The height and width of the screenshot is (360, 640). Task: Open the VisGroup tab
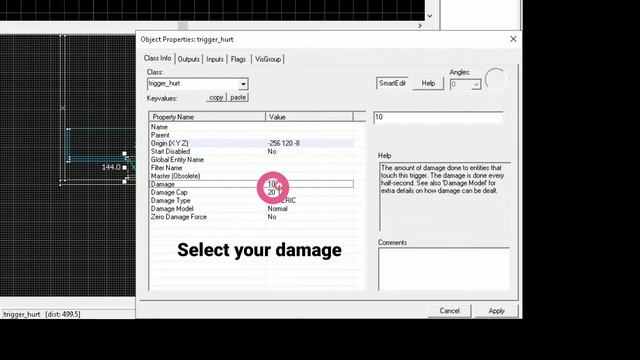(x=268, y=59)
